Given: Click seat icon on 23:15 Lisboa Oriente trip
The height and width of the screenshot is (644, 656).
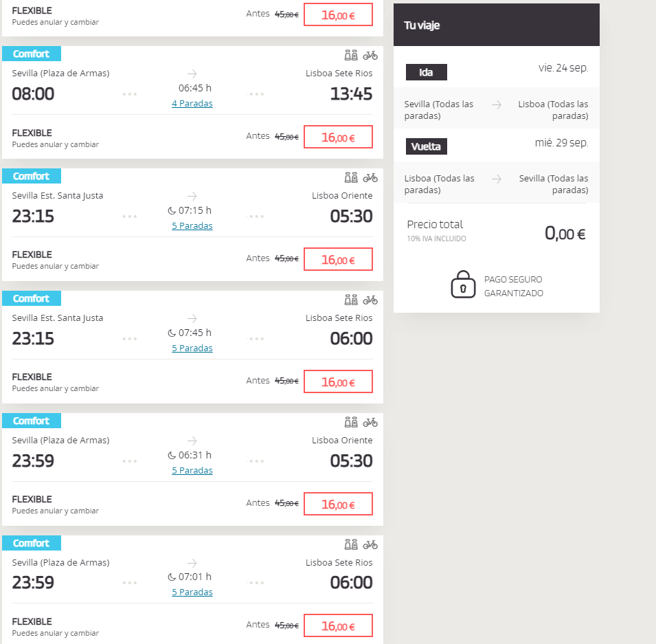Looking at the screenshot, I should point(351,178).
